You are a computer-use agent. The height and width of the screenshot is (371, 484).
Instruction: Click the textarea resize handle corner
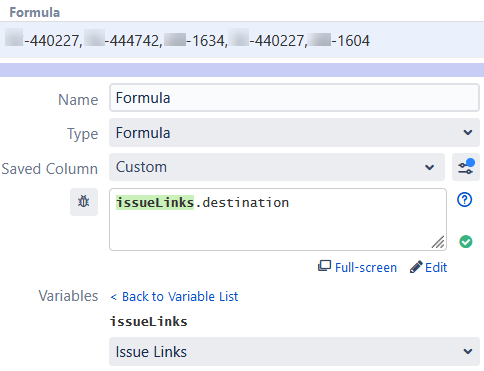tap(438, 242)
